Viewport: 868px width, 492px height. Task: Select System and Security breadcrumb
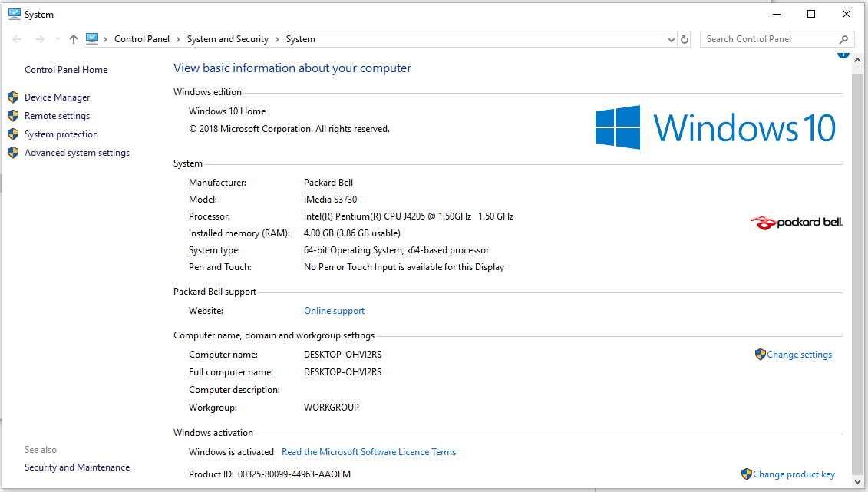tap(227, 39)
